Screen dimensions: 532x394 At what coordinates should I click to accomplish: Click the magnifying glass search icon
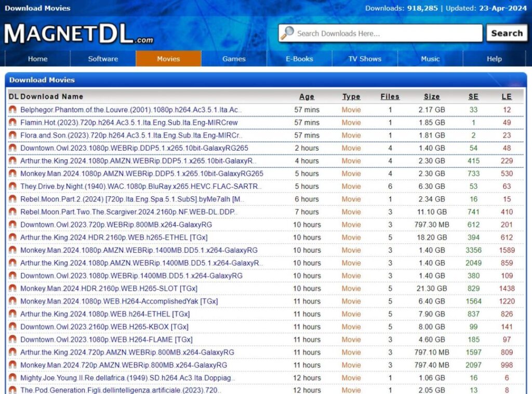point(287,33)
